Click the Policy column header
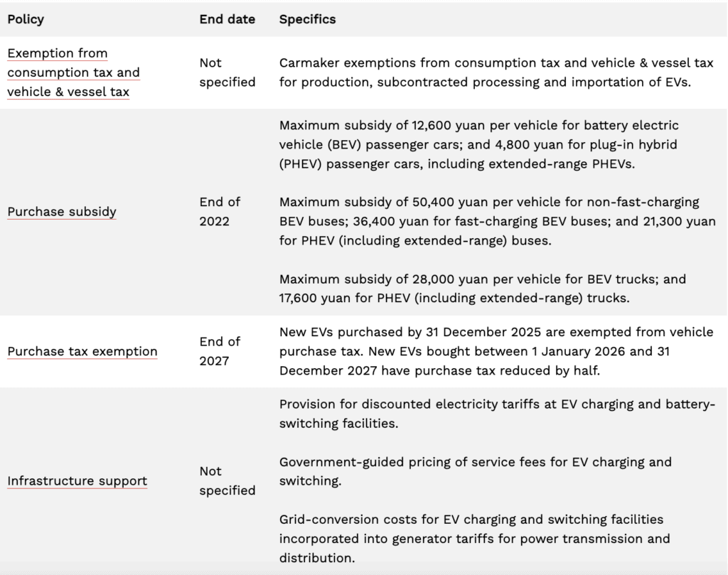The height and width of the screenshot is (575, 728). (26, 19)
